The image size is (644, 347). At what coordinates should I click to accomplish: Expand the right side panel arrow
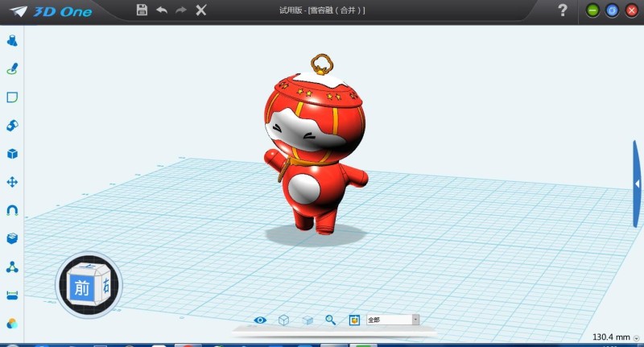coord(637,184)
